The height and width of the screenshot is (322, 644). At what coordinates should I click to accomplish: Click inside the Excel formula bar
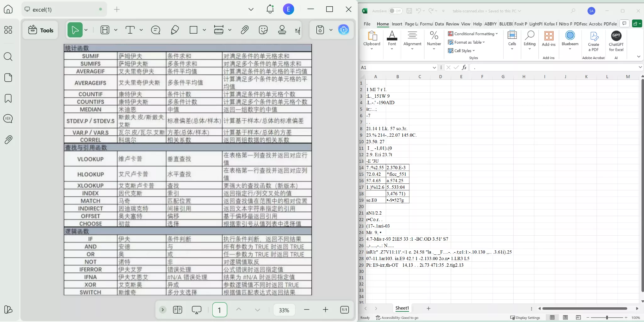pyautogui.click(x=534, y=67)
